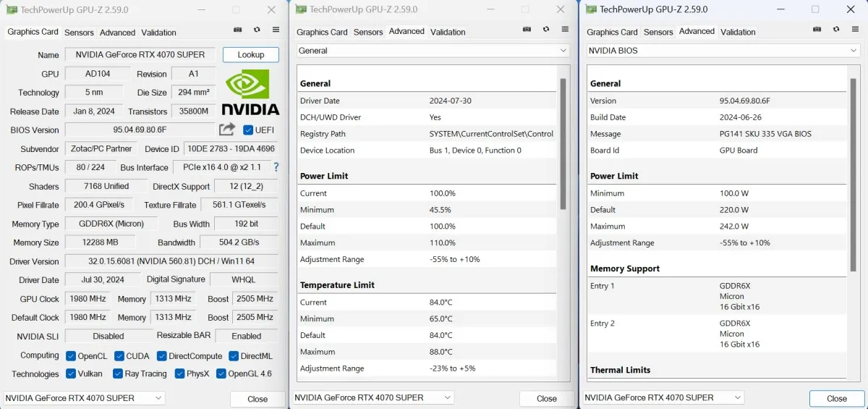Viewport: 868px width, 409px height.
Task: Open Validation tab in middle window
Action: [448, 32]
